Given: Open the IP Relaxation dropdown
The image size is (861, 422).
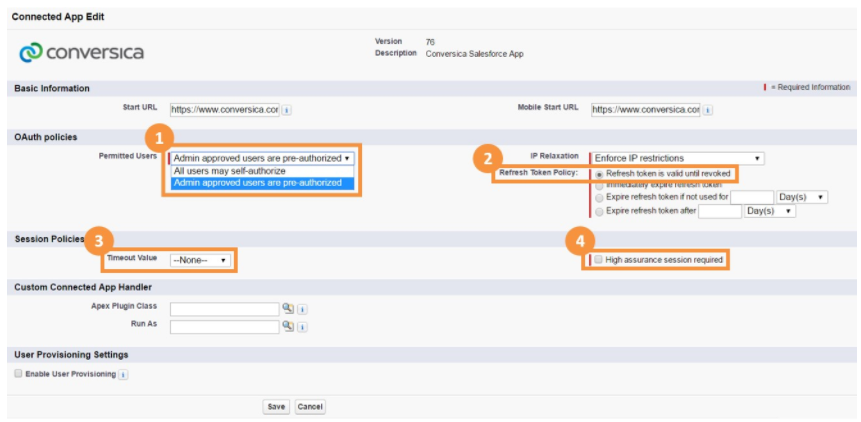Looking at the screenshot, I should pos(677,158).
